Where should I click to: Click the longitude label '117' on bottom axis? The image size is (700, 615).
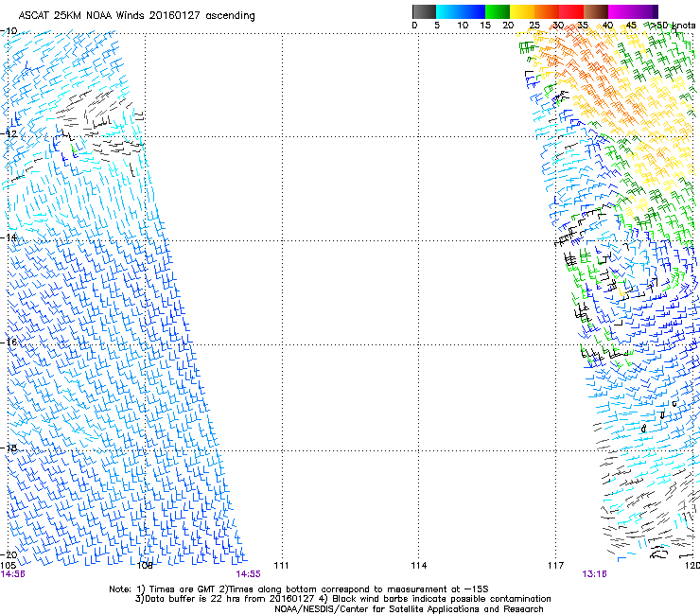(556, 566)
